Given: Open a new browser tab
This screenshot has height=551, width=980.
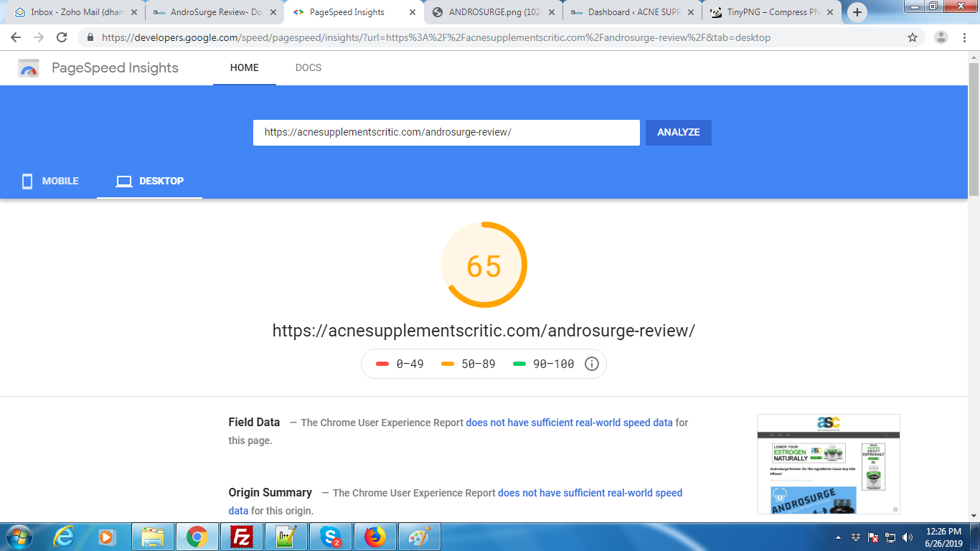Looking at the screenshot, I should click(857, 12).
